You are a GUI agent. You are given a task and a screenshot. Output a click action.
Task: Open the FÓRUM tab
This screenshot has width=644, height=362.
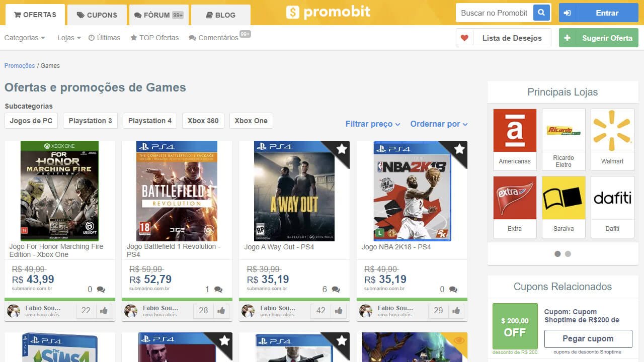[158, 15]
